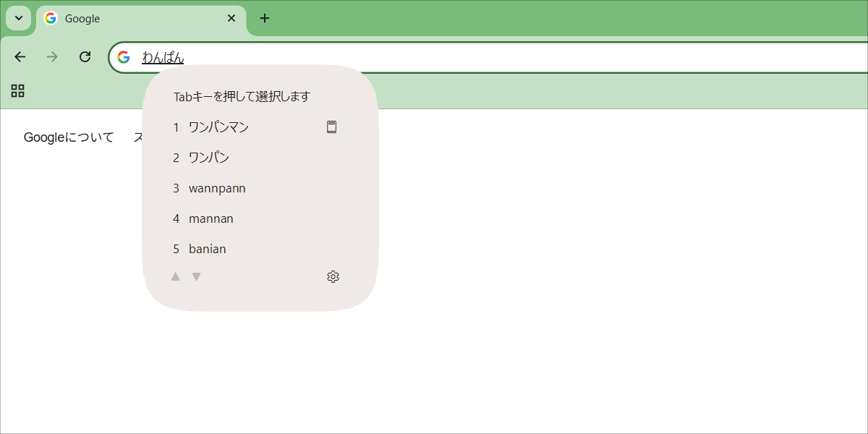Screen dimensions: 868x434
Task: Open the tab search chevron menu
Action: click(18, 18)
